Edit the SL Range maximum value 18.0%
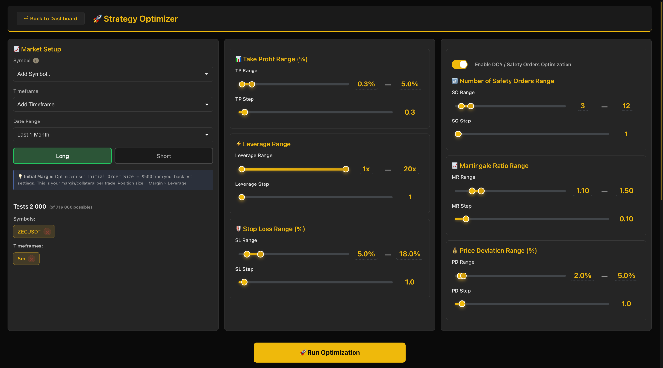Viewport: 663px width, 368px height. tap(409, 254)
